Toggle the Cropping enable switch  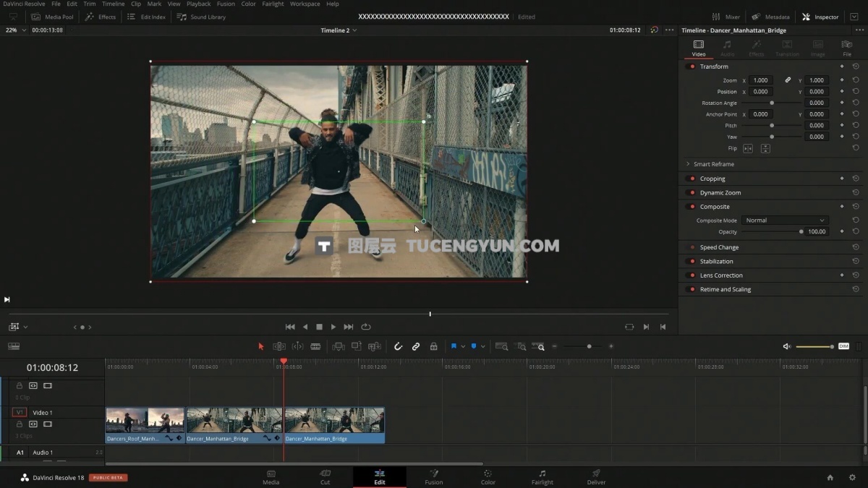(692, 179)
